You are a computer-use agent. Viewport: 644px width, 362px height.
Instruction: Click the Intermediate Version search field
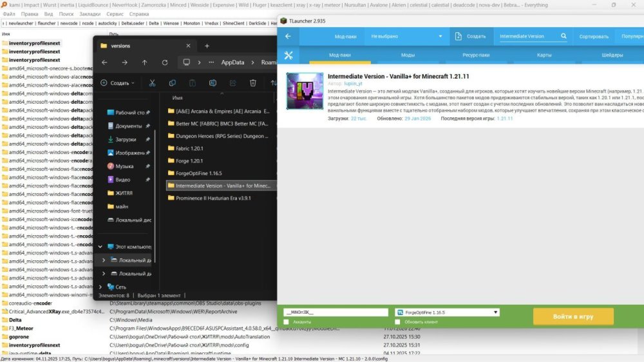coord(529,36)
